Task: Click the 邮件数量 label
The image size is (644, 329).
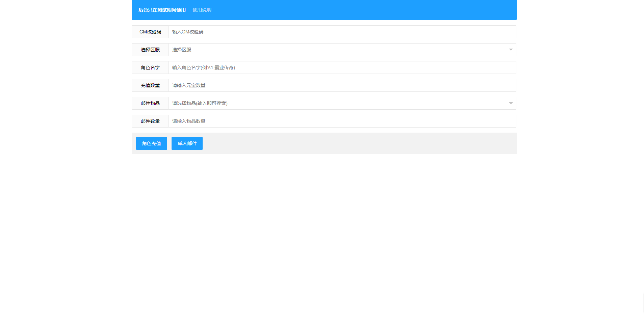Action: click(150, 121)
